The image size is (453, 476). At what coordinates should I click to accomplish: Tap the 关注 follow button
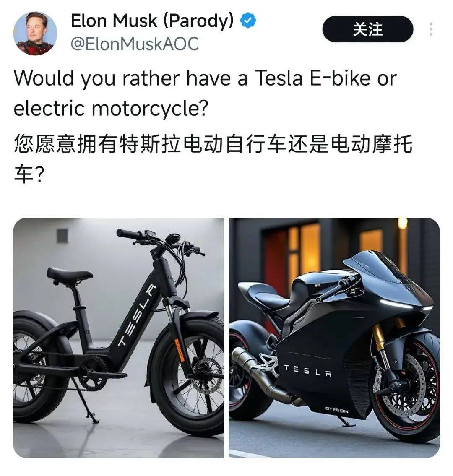coord(368,29)
